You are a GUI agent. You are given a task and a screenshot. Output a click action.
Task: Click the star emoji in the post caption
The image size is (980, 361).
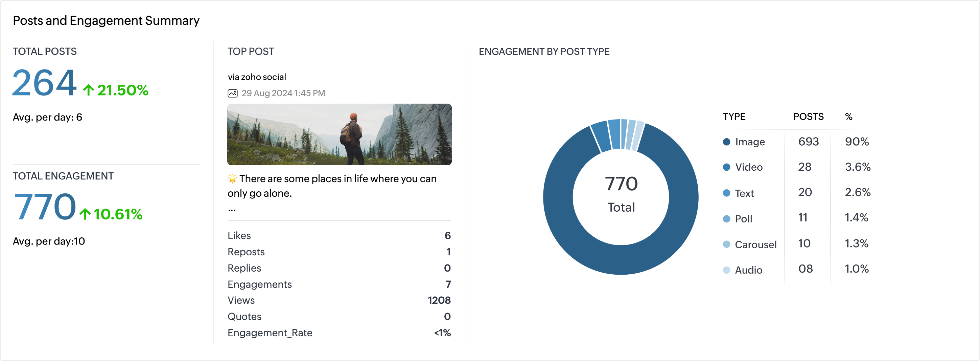click(232, 178)
